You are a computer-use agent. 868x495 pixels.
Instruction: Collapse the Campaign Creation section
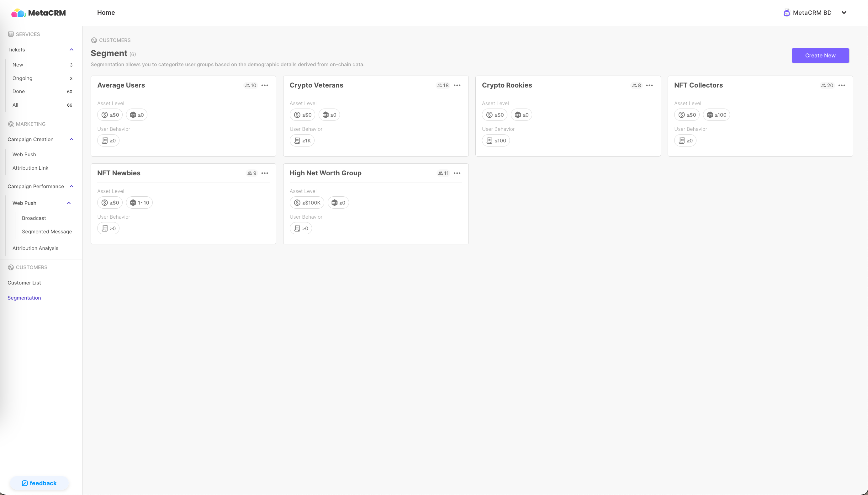pos(71,139)
